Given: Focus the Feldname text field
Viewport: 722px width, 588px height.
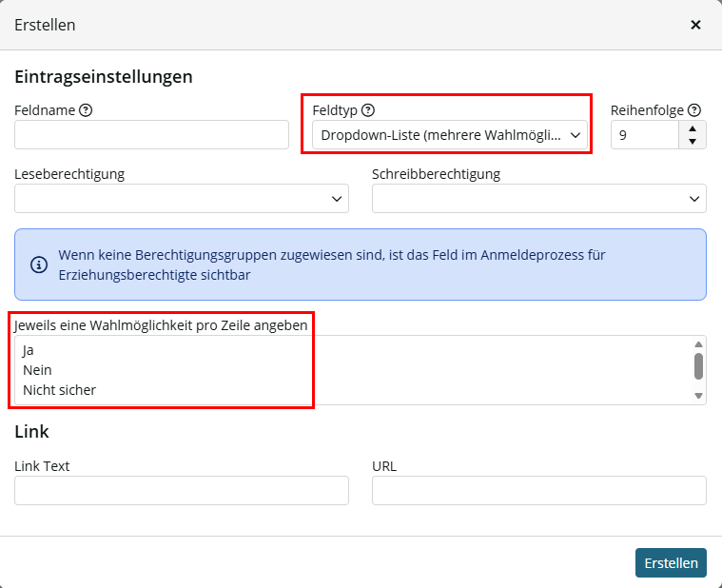Looking at the screenshot, I should (x=151, y=135).
